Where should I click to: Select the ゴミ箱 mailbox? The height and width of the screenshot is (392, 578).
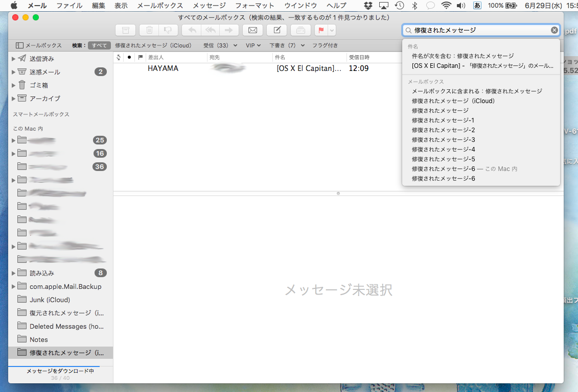(x=60, y=85)
